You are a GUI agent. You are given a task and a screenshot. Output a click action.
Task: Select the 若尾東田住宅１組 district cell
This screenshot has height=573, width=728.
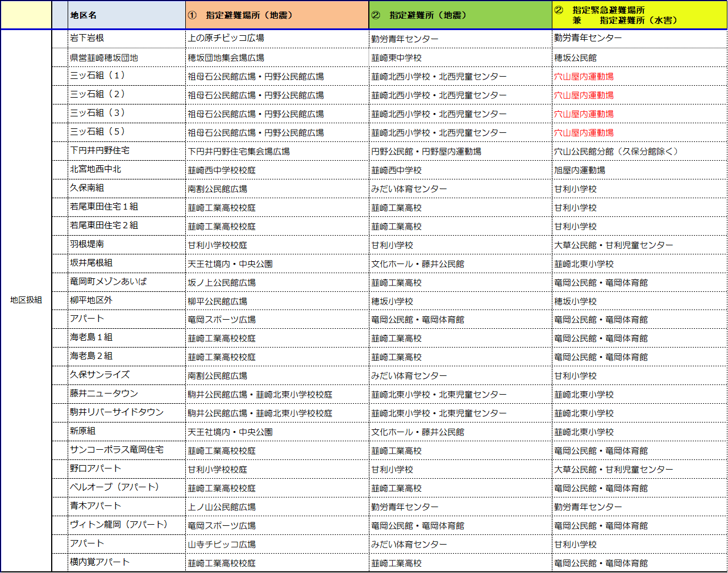point(127,207)
